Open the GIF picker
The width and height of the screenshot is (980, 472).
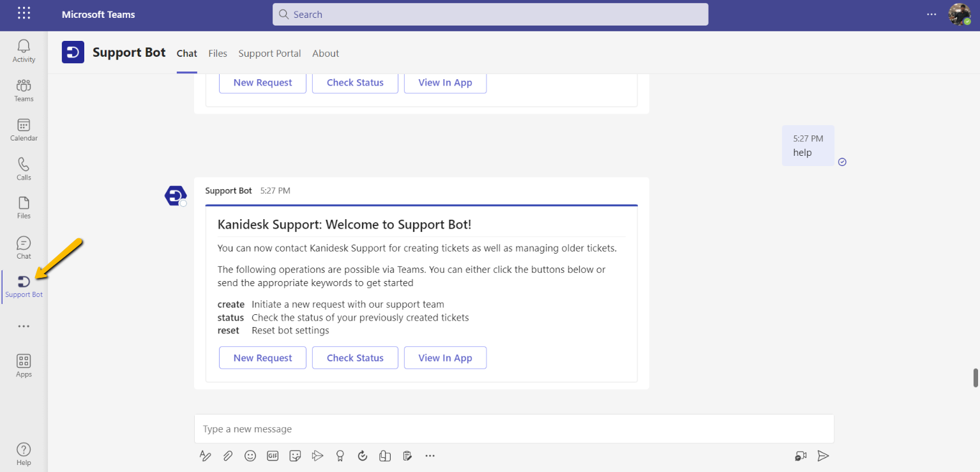point(273,455)
